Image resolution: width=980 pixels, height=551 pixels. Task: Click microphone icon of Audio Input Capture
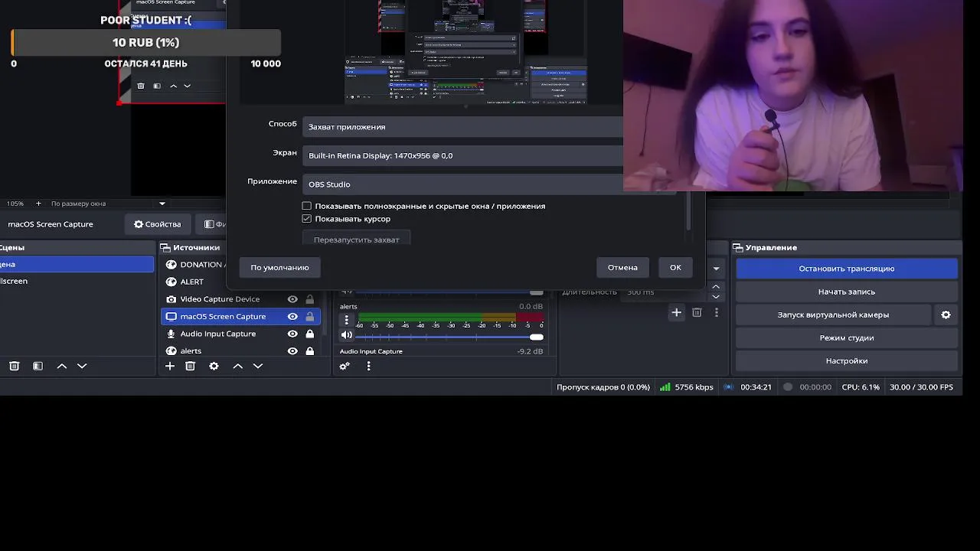point(171,334)
